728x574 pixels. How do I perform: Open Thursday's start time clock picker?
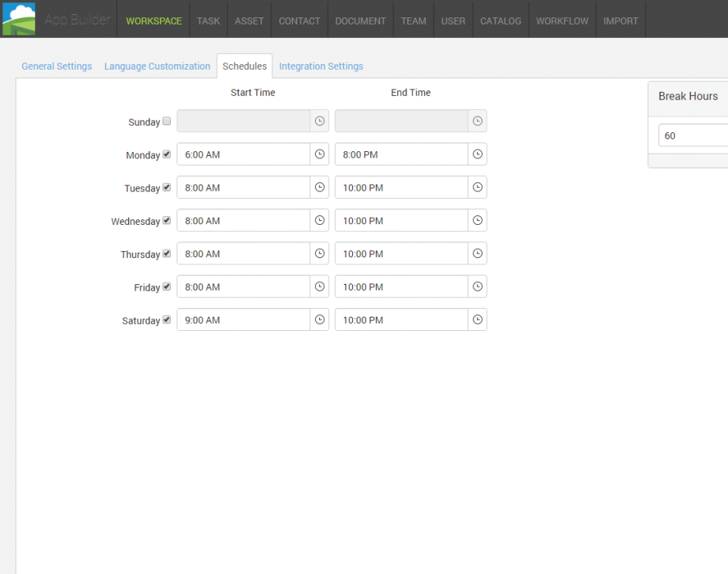point(319,253)
